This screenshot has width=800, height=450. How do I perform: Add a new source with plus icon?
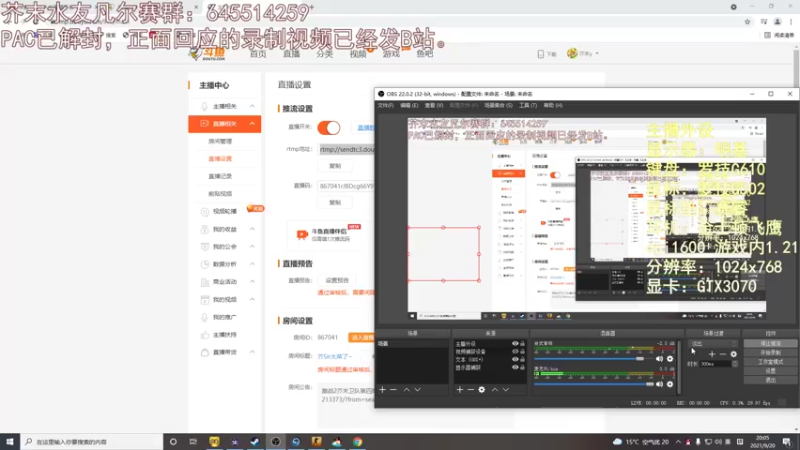[x=460, y=390]
